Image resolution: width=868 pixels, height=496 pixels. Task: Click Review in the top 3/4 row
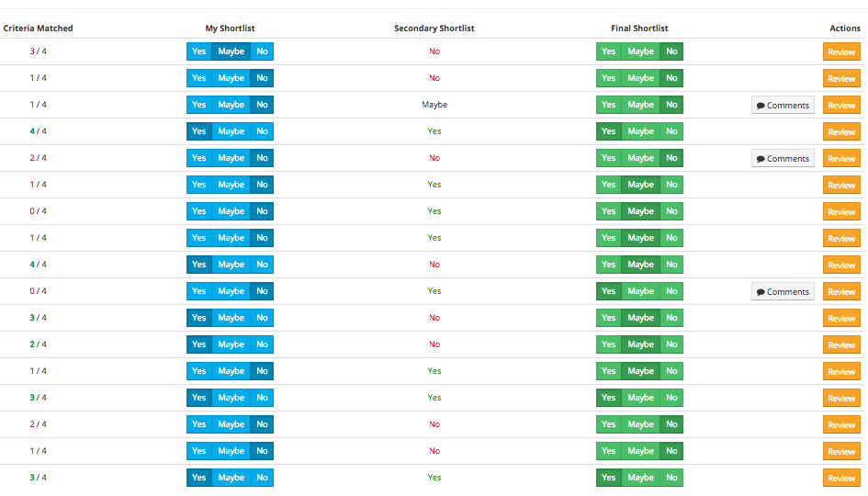[841, 52]
